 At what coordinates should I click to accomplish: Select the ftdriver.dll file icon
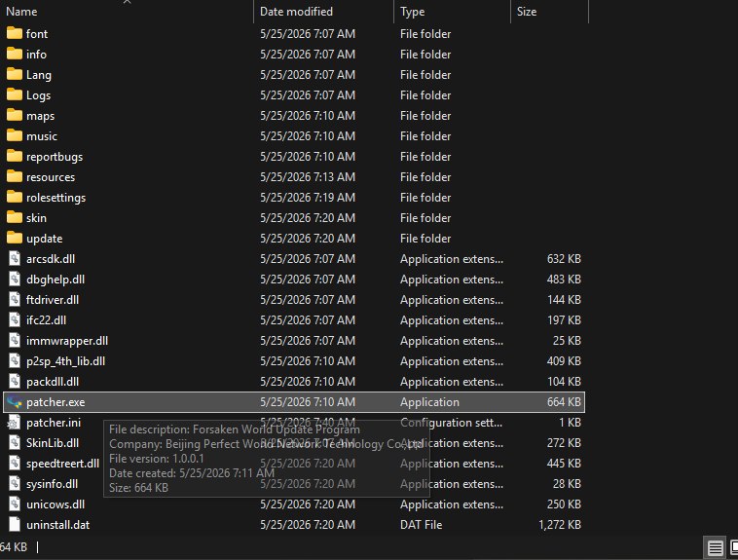pos(15,300)
